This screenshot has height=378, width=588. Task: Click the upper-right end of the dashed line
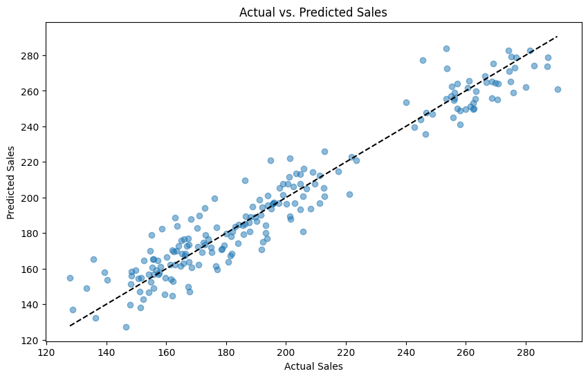(x=557, y=37)
